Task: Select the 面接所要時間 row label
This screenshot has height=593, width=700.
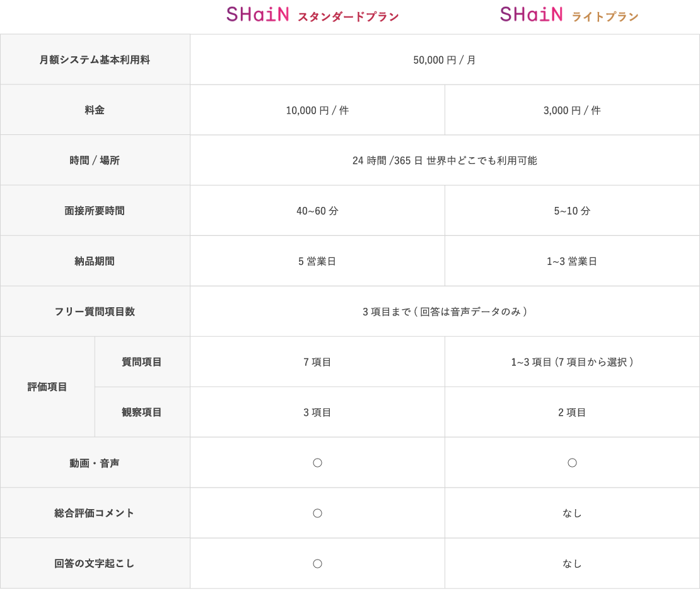Action: tap(95, 211)
